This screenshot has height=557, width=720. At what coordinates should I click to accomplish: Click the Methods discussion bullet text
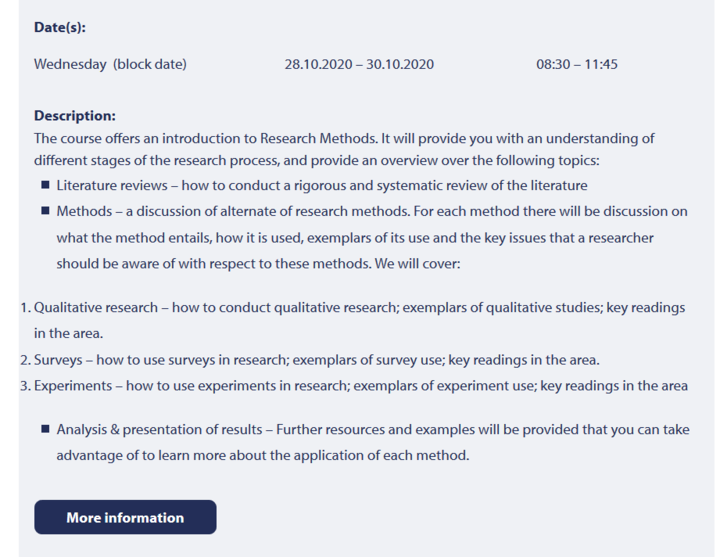[x=372, y=237]
